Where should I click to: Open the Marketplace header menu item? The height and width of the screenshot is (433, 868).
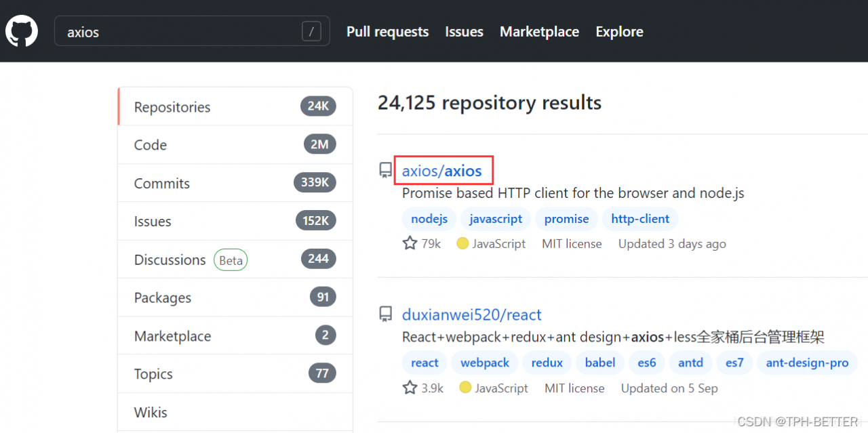[539, 32]
